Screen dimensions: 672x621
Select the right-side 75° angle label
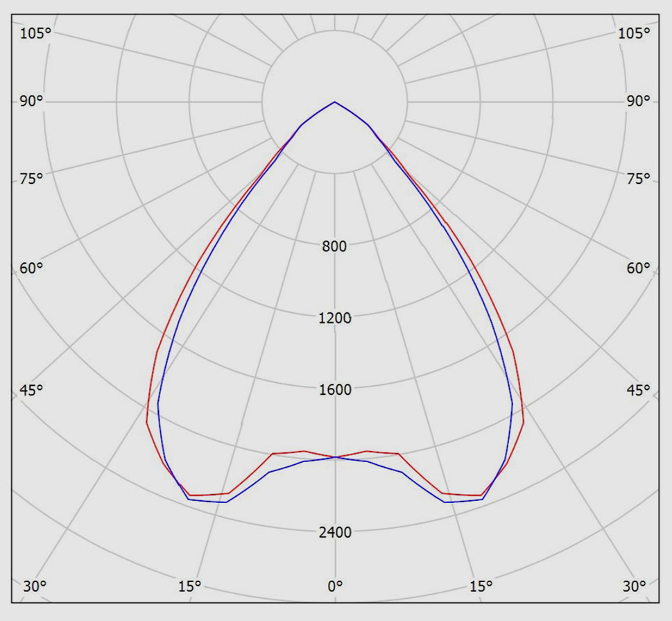click(x=639, y=178)
